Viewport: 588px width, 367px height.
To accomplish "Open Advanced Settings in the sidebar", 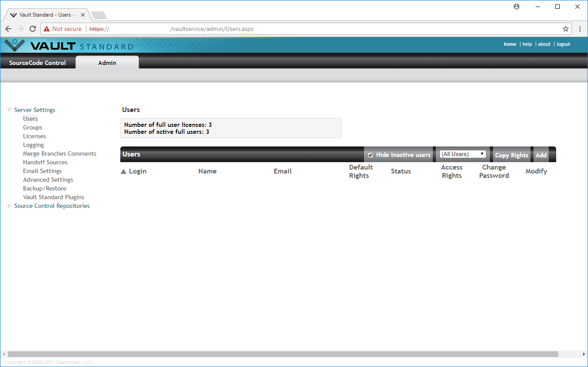I will click(48, 180).
